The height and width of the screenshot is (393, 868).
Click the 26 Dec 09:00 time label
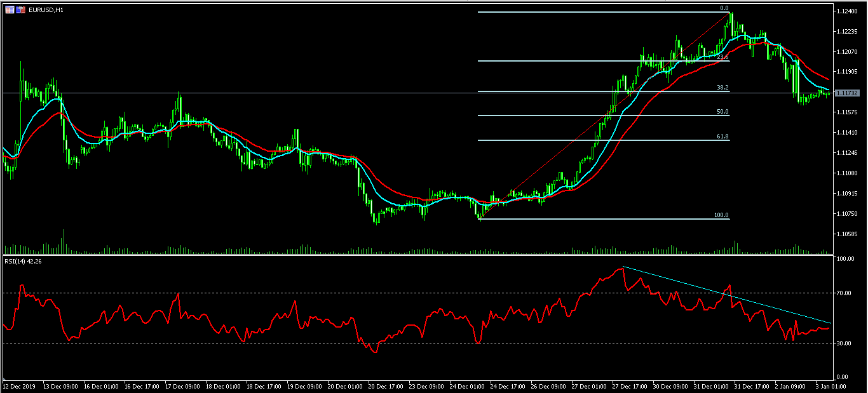click(x=547, y=385)
